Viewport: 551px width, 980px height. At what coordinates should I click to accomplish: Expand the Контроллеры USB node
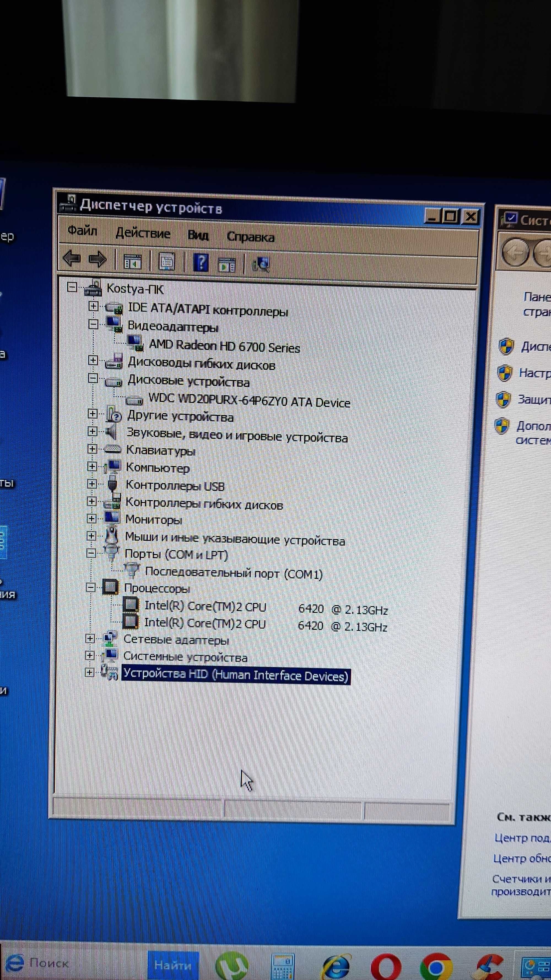[x=92, y=484]
